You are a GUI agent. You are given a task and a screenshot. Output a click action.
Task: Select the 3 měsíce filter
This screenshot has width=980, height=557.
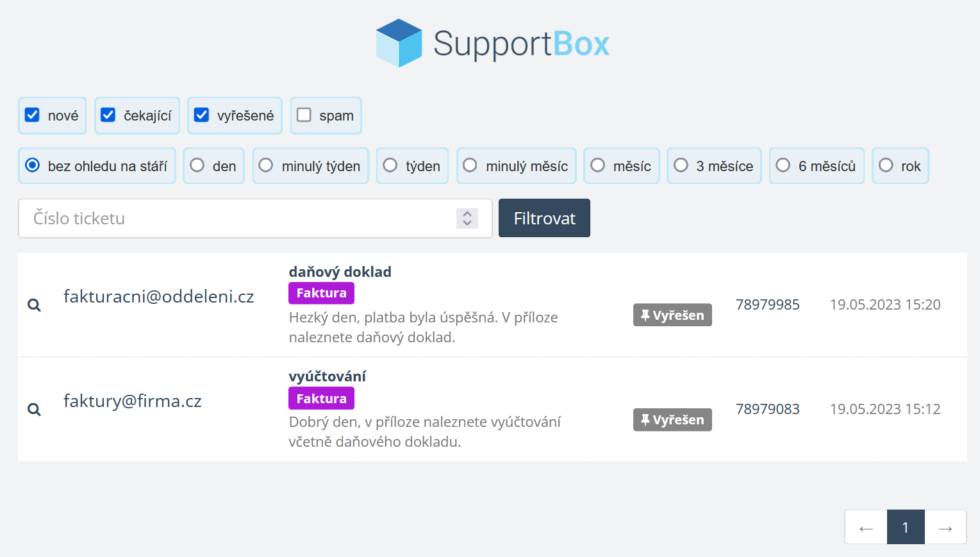(x=681, y=165)
